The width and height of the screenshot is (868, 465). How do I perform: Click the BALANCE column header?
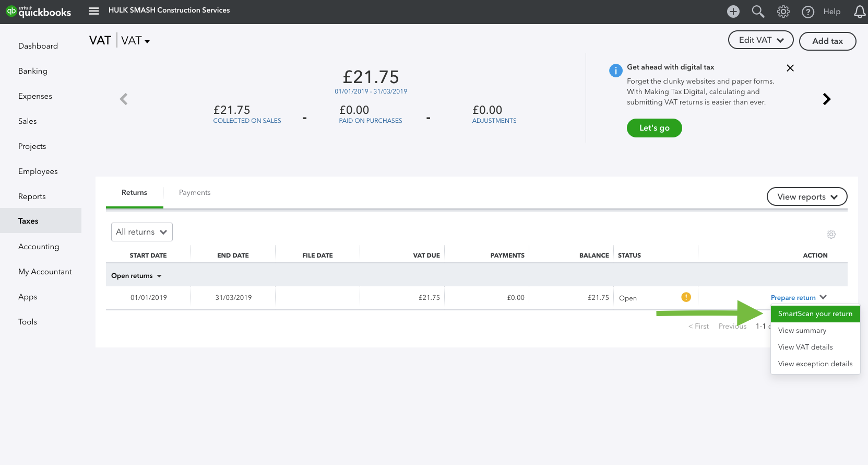(x=594, y=255)
